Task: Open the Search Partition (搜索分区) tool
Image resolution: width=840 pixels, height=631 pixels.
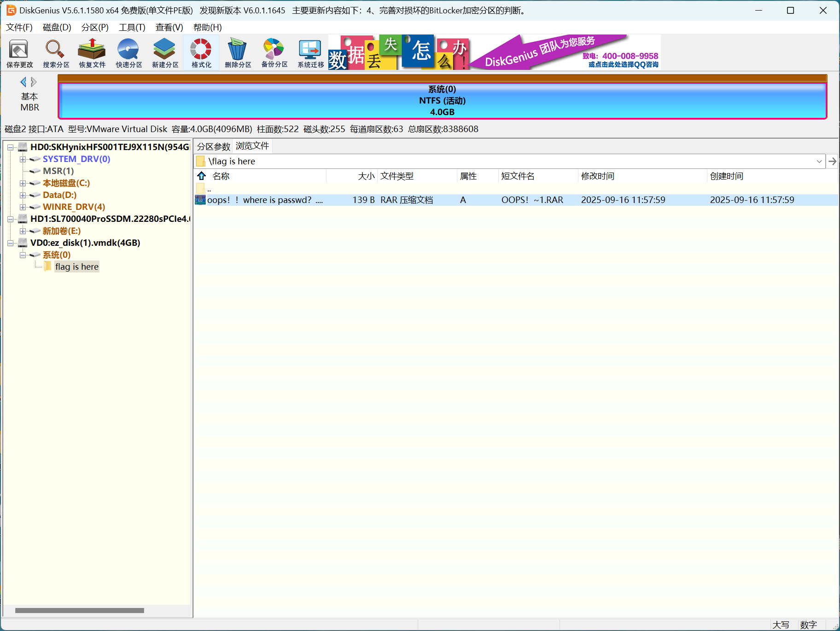Action: [56, 53]
